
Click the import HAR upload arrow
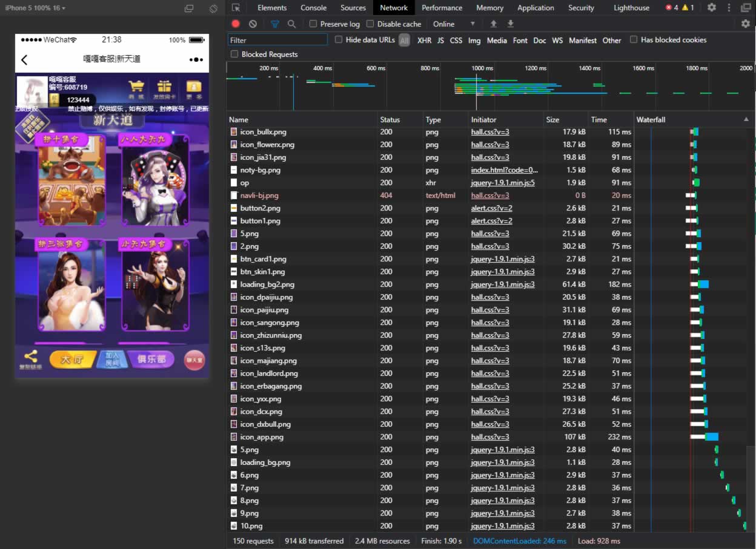pyautogui.click(x=494, y=24)
